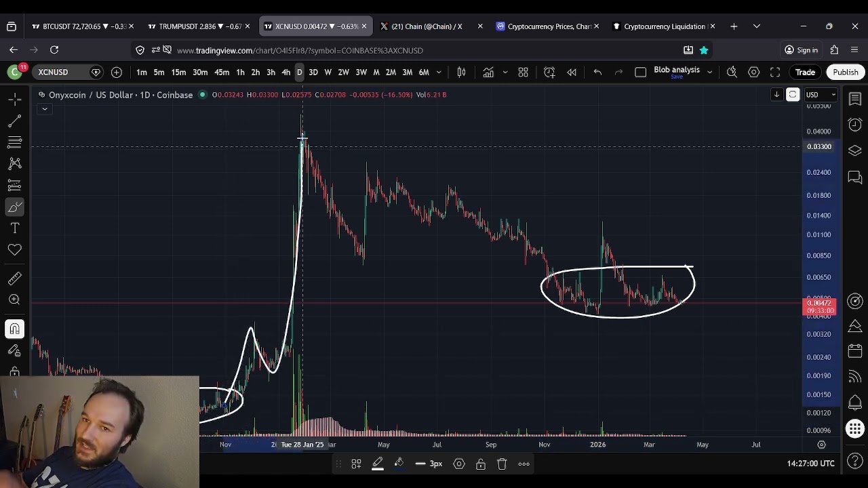
Task: Open the object tree layers panel
Action: click(855, 150)
